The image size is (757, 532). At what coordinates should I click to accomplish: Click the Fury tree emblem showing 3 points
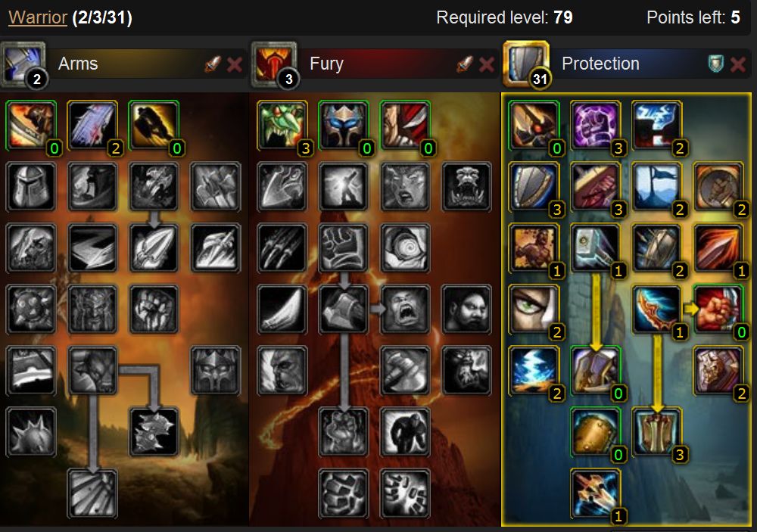274,64
